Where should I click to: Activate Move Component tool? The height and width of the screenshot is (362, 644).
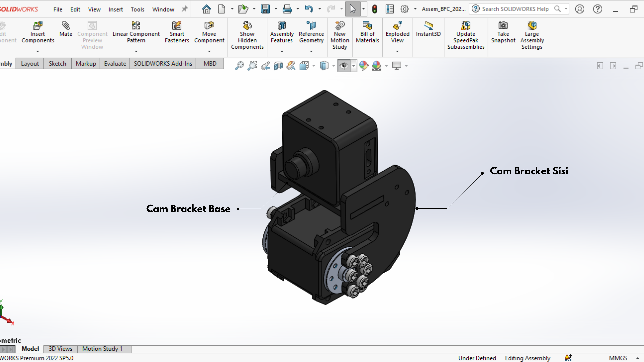click(209, 32)
